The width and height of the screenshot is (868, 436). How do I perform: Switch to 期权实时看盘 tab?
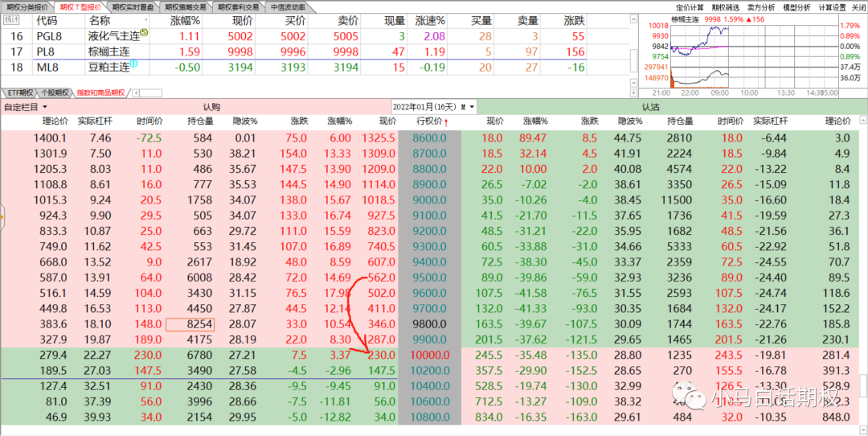point(133,6)
